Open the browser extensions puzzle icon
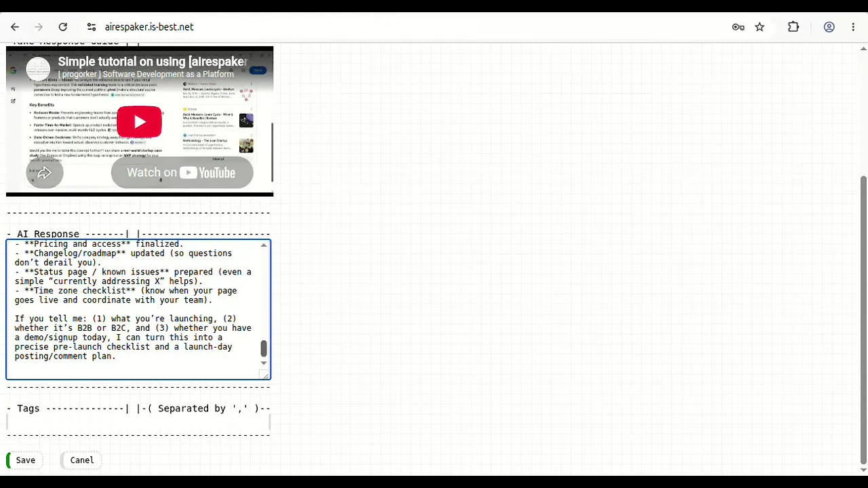This screenshot has height=488, width=868. [x=793, y=27]
